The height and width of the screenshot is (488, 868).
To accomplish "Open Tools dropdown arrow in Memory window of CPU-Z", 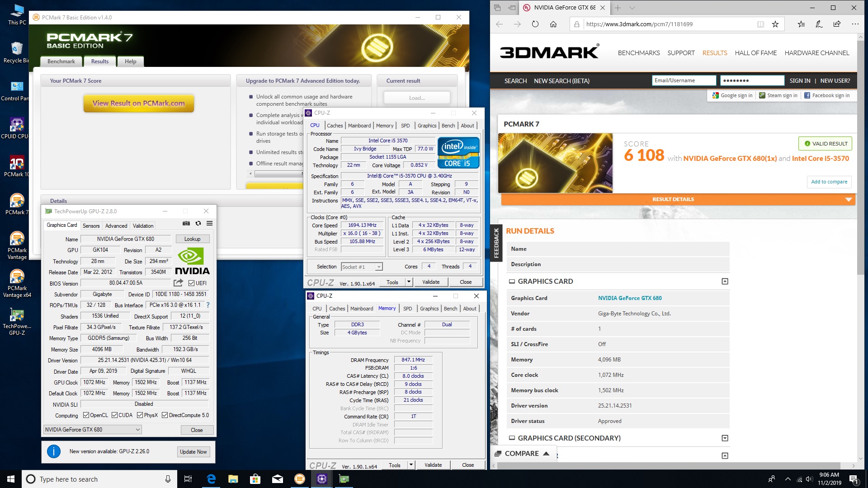I will pyautogui.click(x=411, y=465).
